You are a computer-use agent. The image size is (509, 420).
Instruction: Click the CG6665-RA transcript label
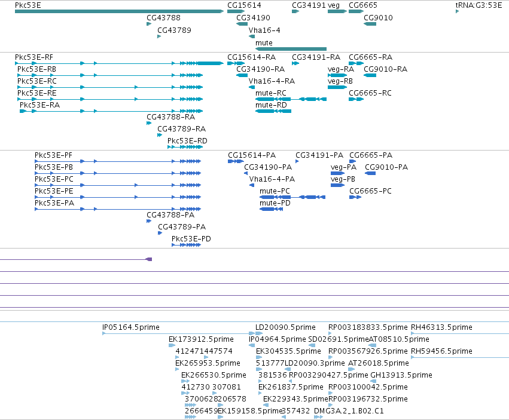(371, 57)
